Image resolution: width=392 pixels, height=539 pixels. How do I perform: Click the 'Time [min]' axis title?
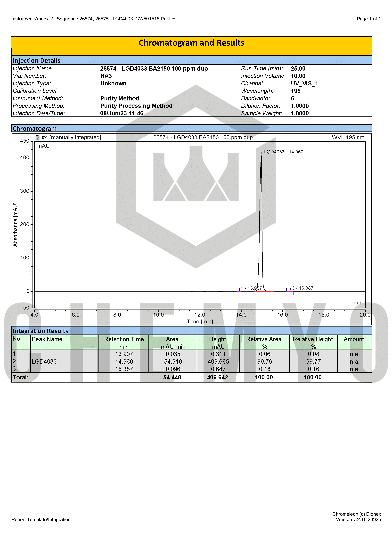(200, 322)
